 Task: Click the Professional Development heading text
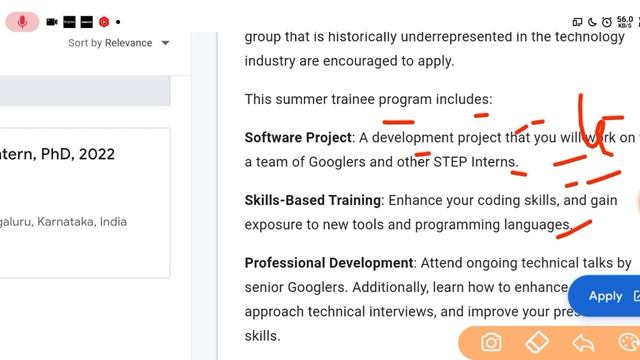click(x=329, y=263)
